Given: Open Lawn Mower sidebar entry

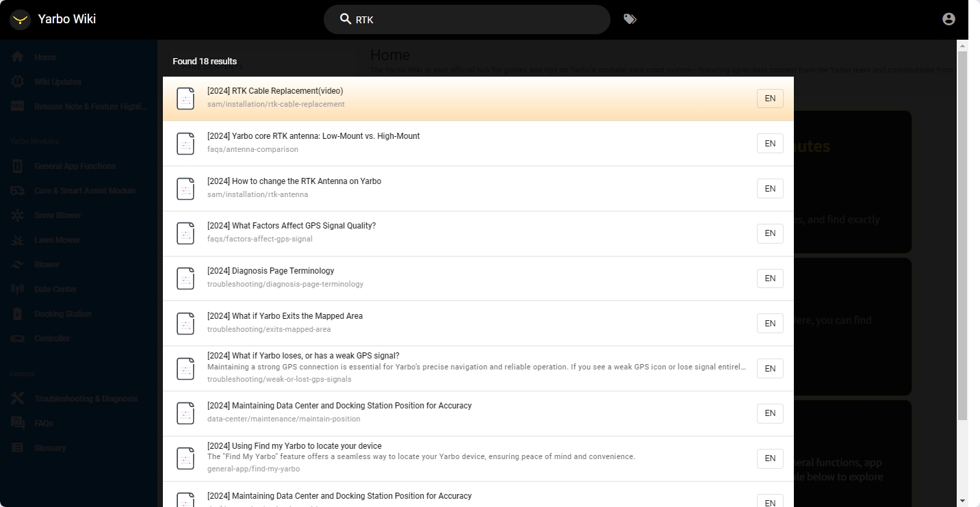Looking at the screenshot, I should click(x=79, y=240).
